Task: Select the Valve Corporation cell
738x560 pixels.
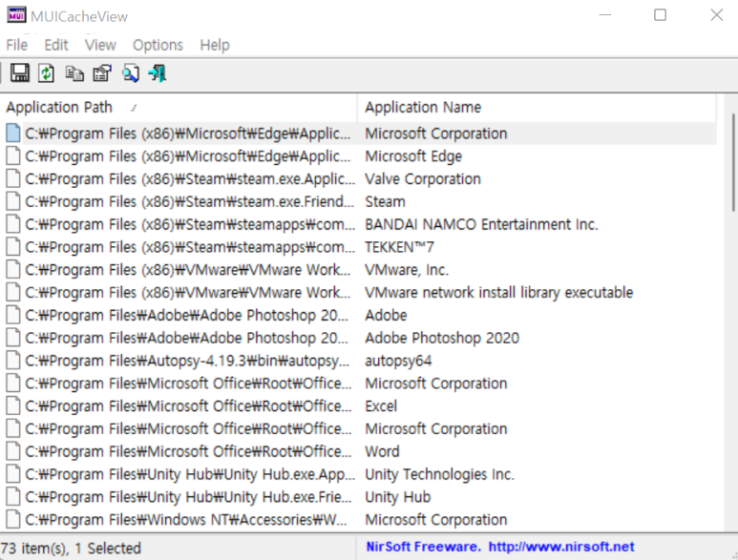Action: click(x=423, y=179)
